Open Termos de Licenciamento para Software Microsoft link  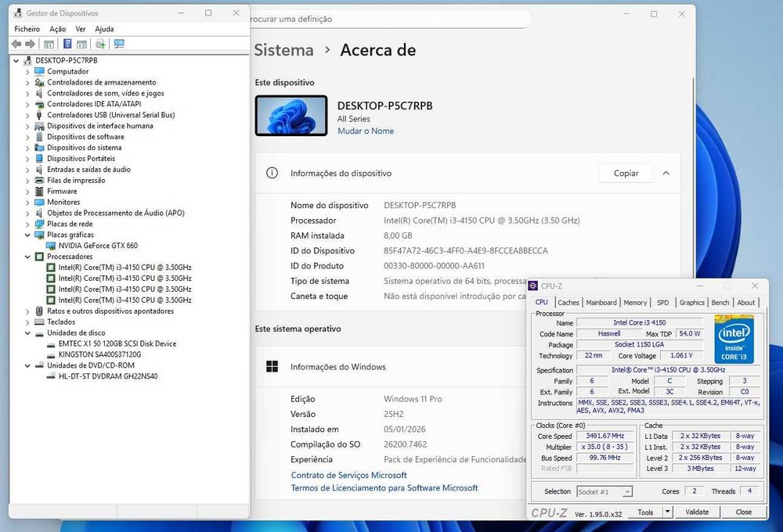[384, 487]
